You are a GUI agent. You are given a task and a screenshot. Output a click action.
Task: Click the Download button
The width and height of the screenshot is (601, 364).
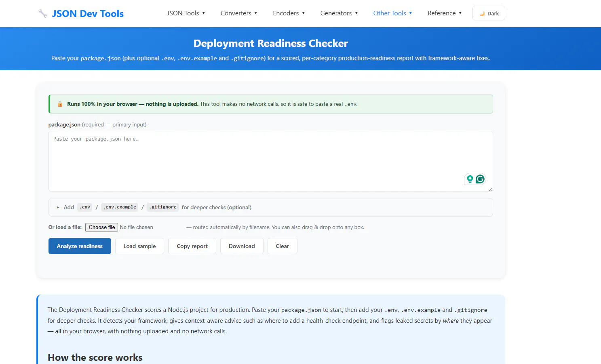tap(242, 246)
